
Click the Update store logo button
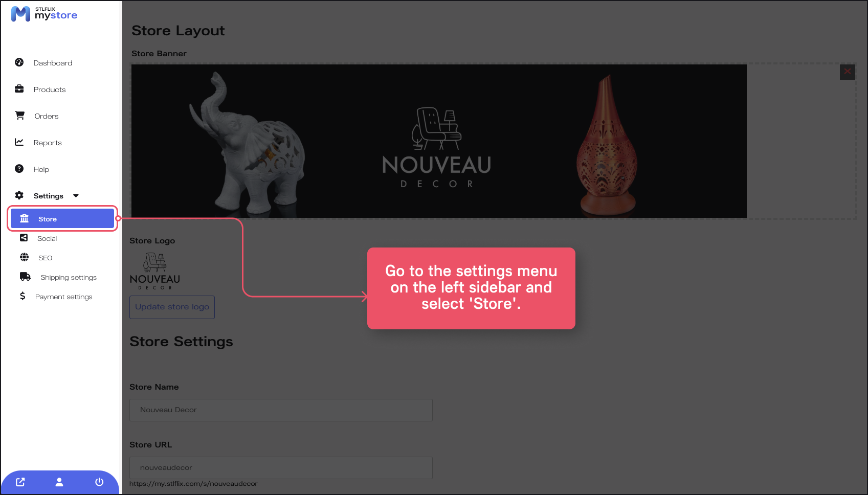coord(172,307)
